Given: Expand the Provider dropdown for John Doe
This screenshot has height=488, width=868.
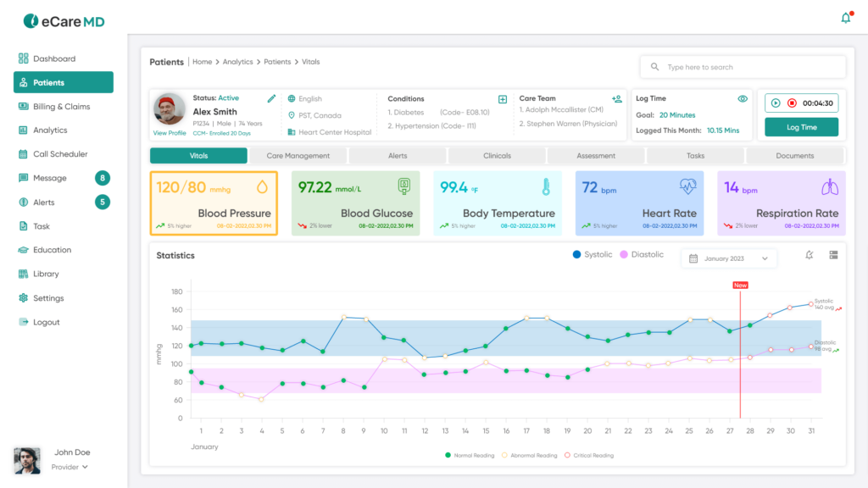Looking at the screenshot, I should [71, 467].
